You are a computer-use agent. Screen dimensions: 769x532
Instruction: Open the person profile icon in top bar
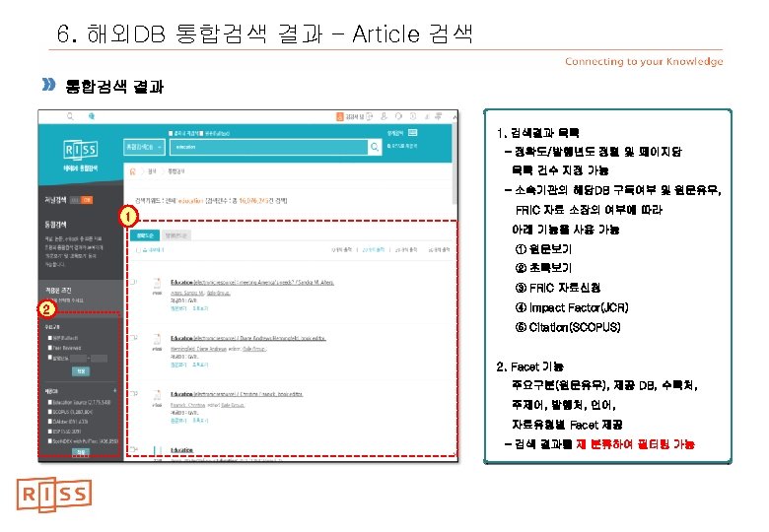(384, 116)
